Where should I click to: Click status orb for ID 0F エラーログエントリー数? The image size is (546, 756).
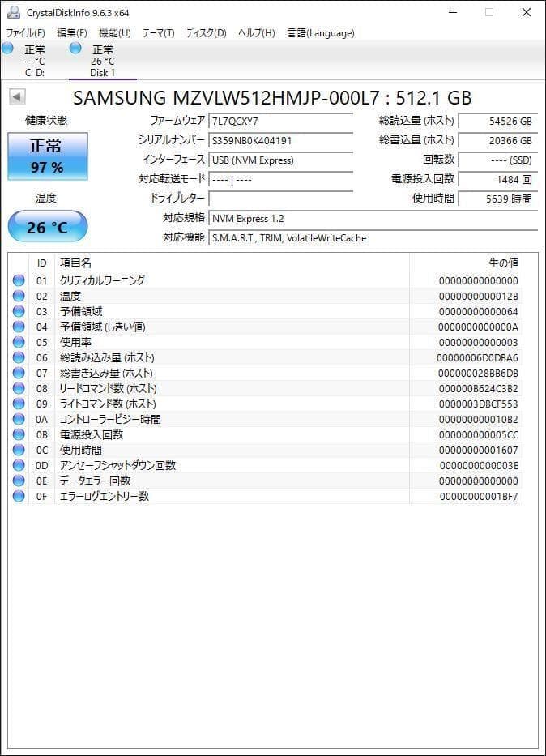[19, 496]
